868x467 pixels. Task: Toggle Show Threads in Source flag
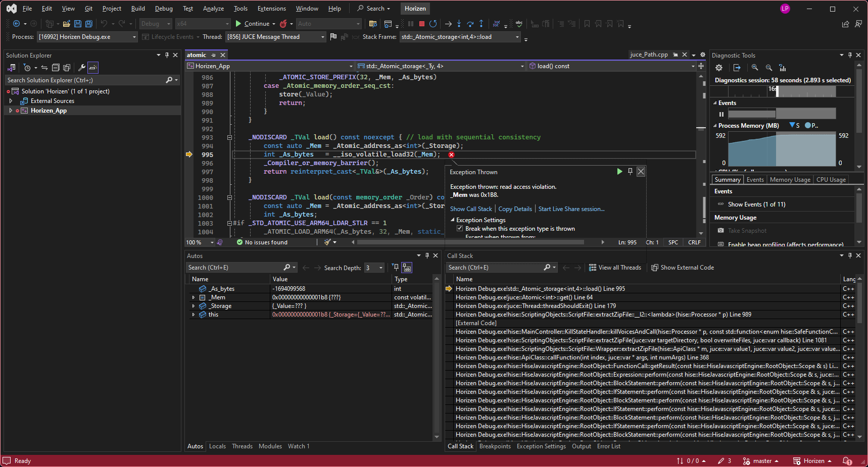[x=333, y=37]
